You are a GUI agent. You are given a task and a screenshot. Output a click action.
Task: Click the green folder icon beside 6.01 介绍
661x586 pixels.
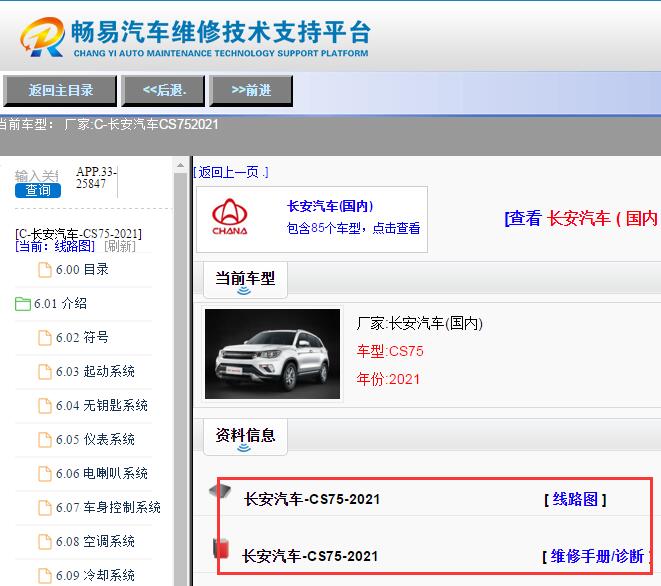[x=23, y=304]
